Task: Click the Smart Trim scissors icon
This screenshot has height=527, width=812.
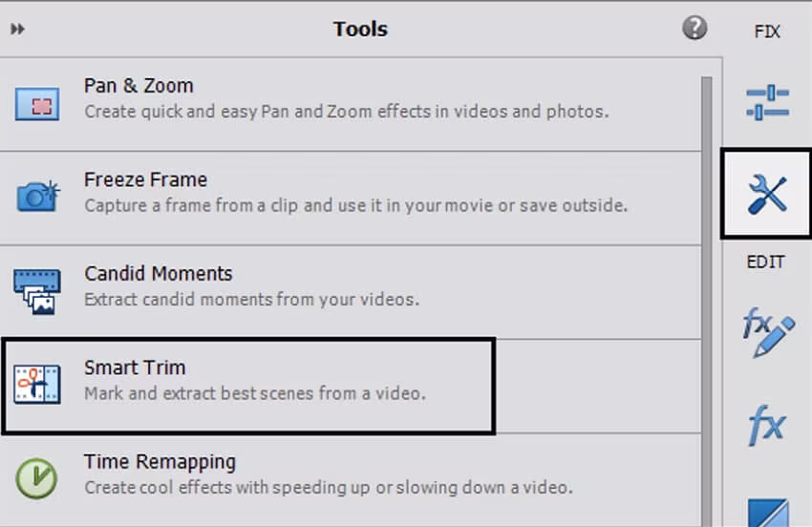Action: click(37, 384)
